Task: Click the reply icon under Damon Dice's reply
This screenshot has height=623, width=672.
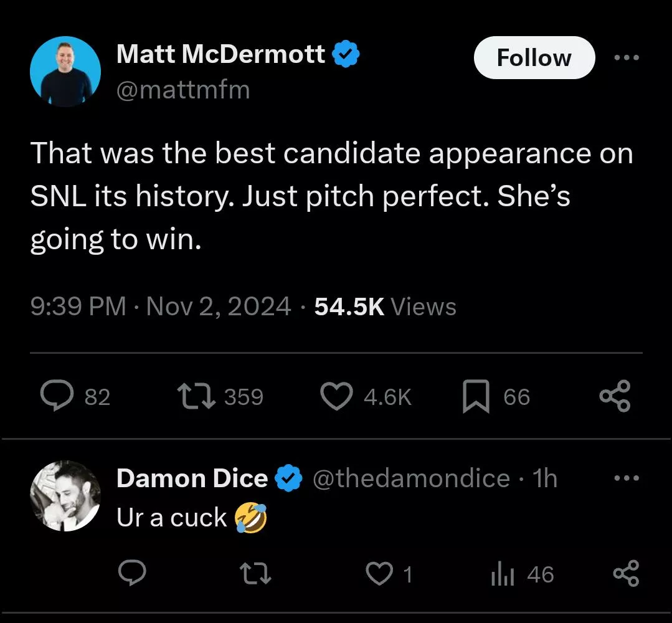Action: click(x=131, y=574)
